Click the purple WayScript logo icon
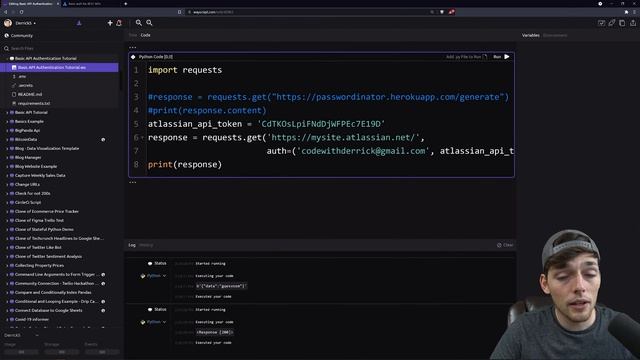Screen dimensions: 640x360 click(79, 23)
